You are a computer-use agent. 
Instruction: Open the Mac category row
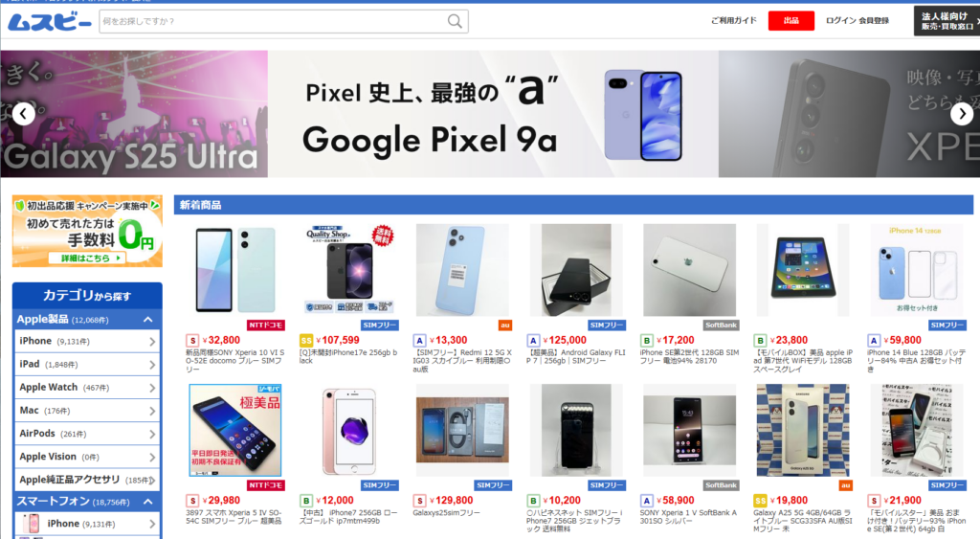point(87,410)
